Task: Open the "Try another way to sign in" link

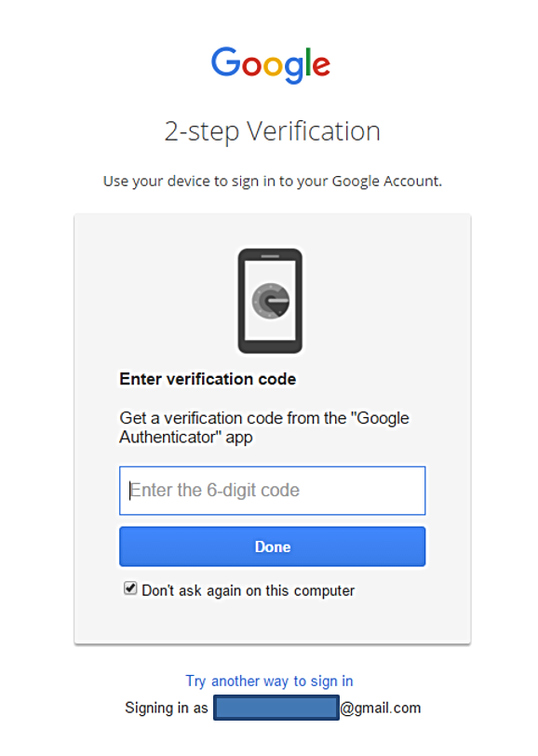Action: pyautogui.click(x=270, y=681)
